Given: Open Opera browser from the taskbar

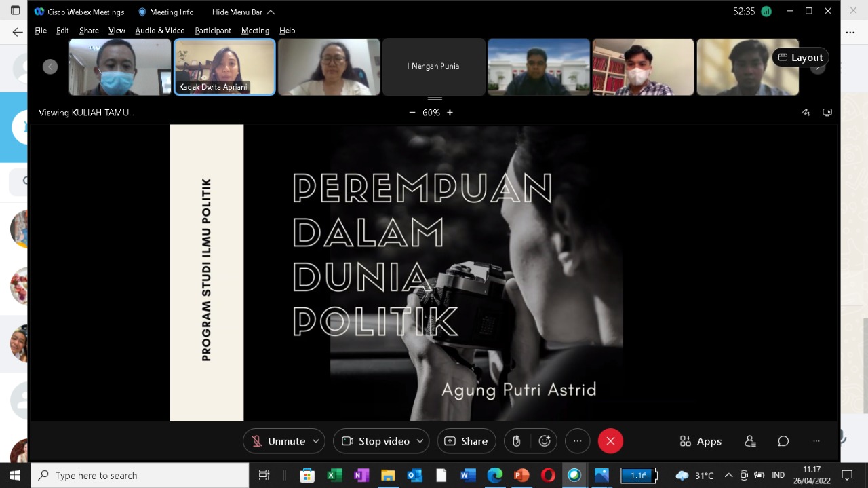Looking at the screenshot, I should tap(548, 476).
